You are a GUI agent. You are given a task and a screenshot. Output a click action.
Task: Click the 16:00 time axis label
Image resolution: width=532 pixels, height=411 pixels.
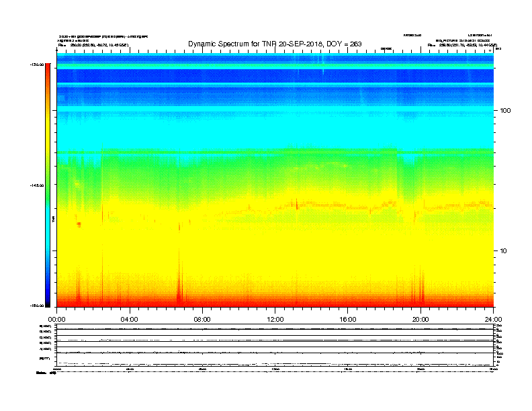(348, 320)
